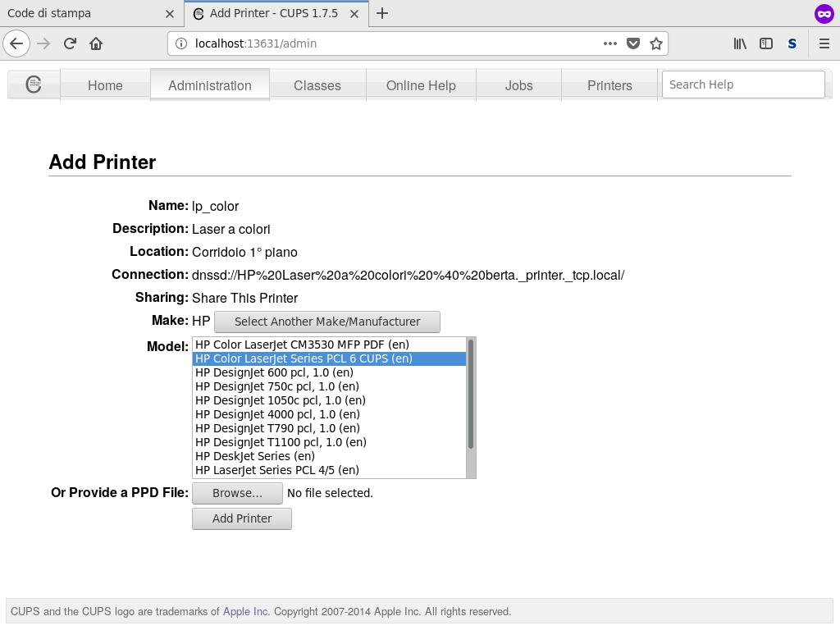Click Select Another Make/Manufacturer button
The image size is (840, 630).
pyautogui.click(x=327, y=322)
